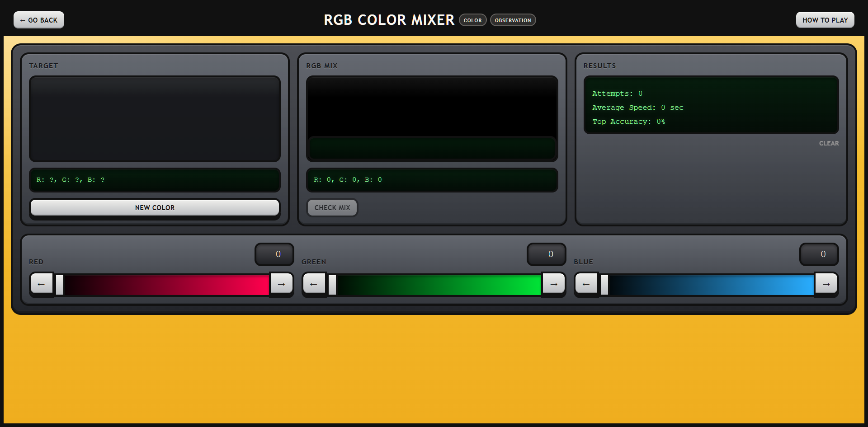Go back using the Go Back button
Viewport: 868px width, 427px height.
39,20
